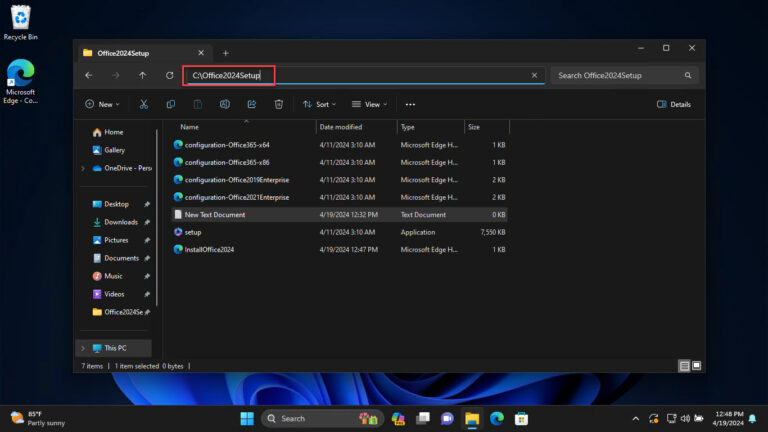Open the New dropdown menu

[x=102, y=104]
